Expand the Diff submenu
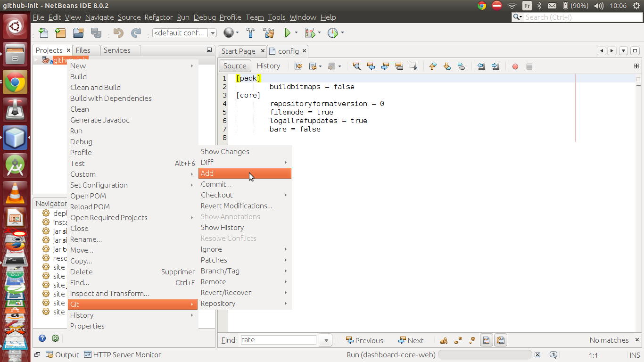Image resolution: width=644 pixels, height=362 pixels. (245, 163)
